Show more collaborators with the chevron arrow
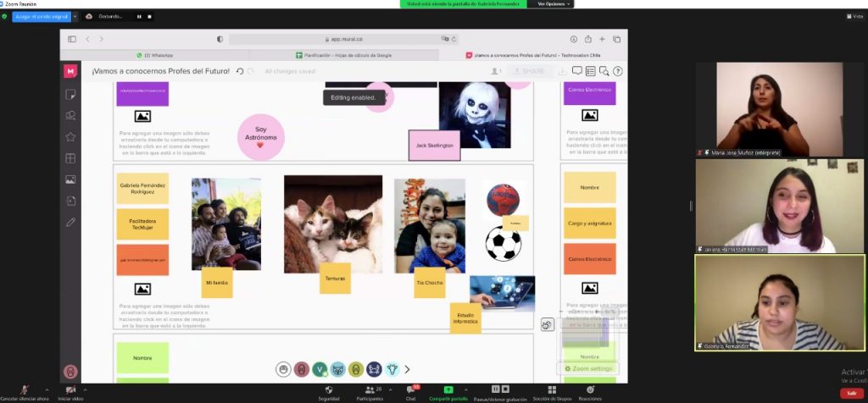This screenshot has height=403, width=868. [408, 369]
